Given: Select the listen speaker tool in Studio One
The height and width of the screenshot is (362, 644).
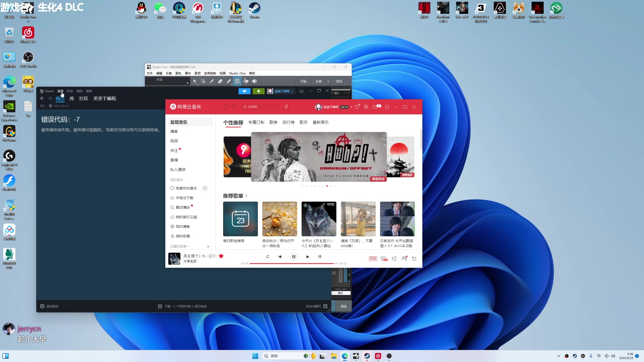Looking at the screenshot, I should tap(254, 81).
